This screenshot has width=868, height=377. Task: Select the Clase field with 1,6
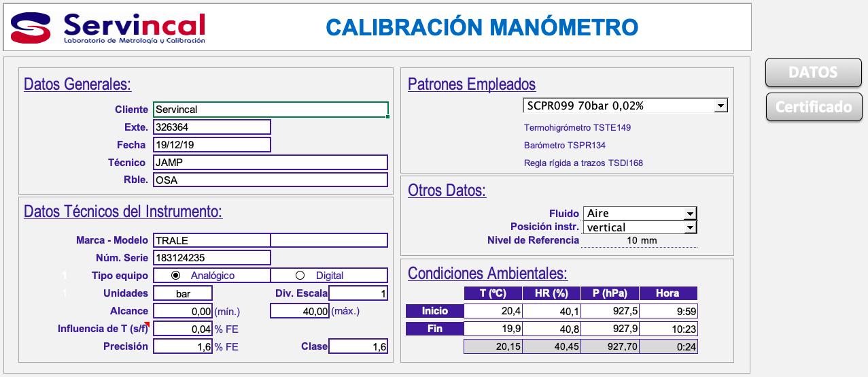pos(359,346)
